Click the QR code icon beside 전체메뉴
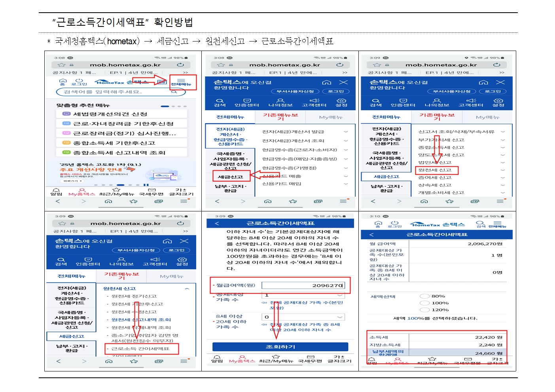555x392 pixels. (162, 82)
